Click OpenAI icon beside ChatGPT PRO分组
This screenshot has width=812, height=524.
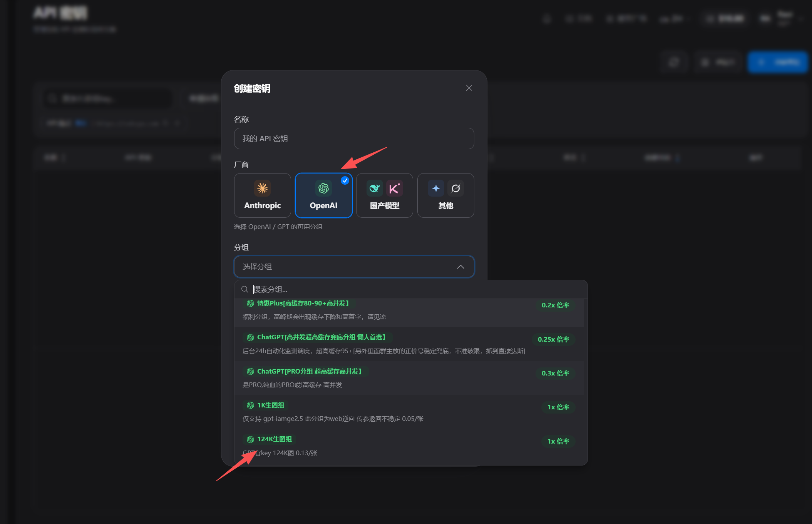click(250, 371)
